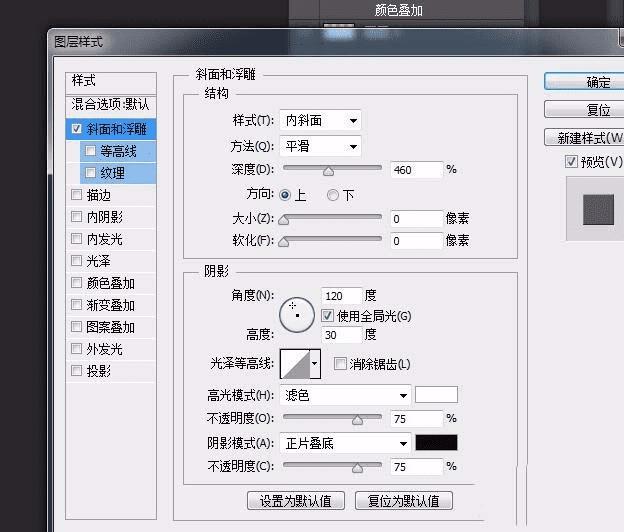Uncheck the 斜面和浮雕 checkbox
Image resolution: width=624 pixels, height=532 pixels.
tap(76, 129)
